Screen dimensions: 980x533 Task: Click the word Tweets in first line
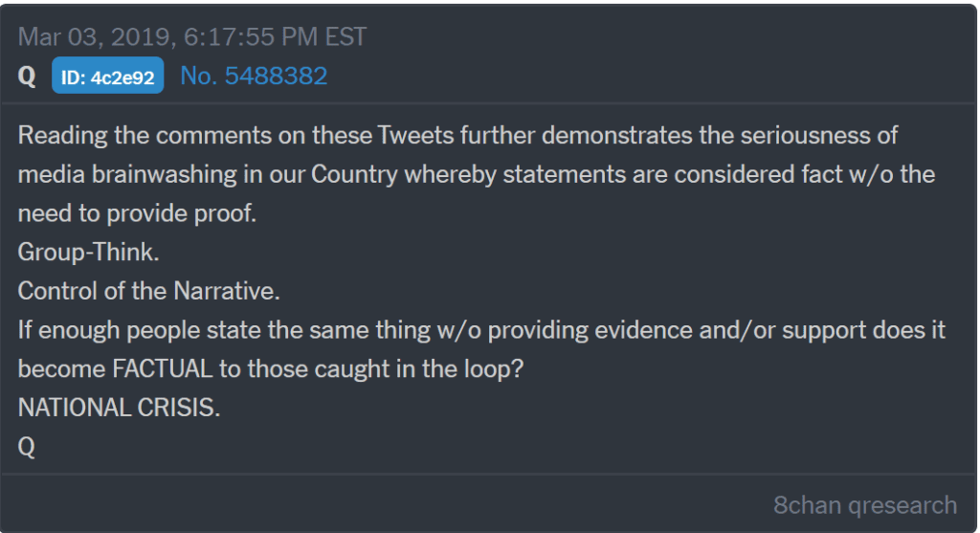point(415,136)
